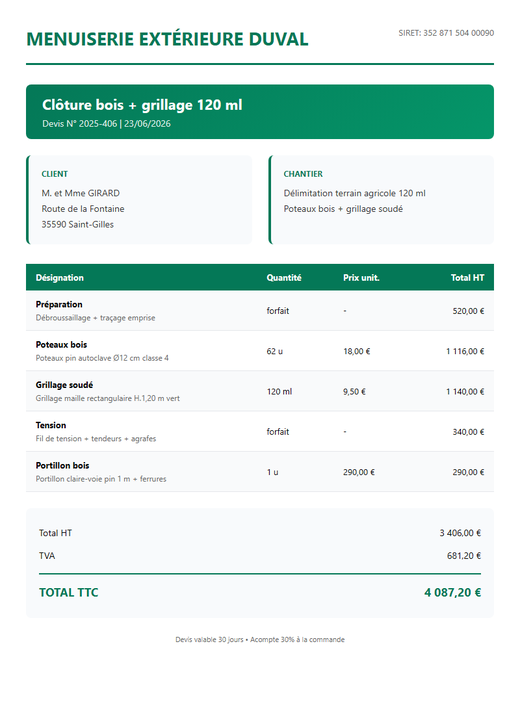This screenshot has width=520, height=722.
Task: Click the address line Route de la Fontaine
Action: [x=83, y=209]
